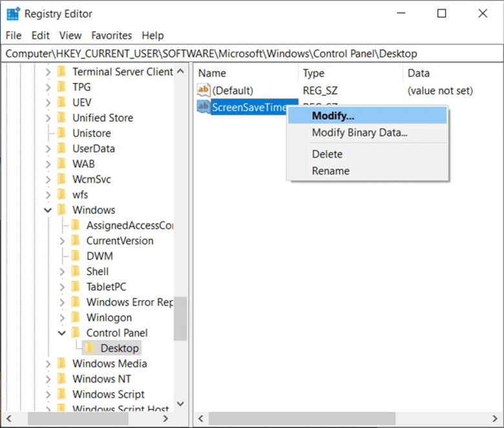Click the values pane horizontal scrollbar thumb
The image size is (504, 428).
coord(302,418)
